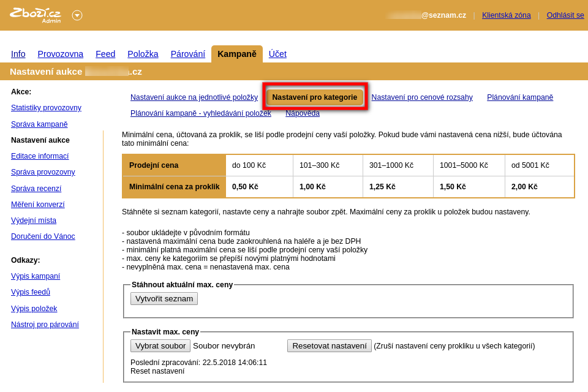Select Nastavení pro kategorie button
The width and height of the screenshot is (588, 392).
pos(315,97)
